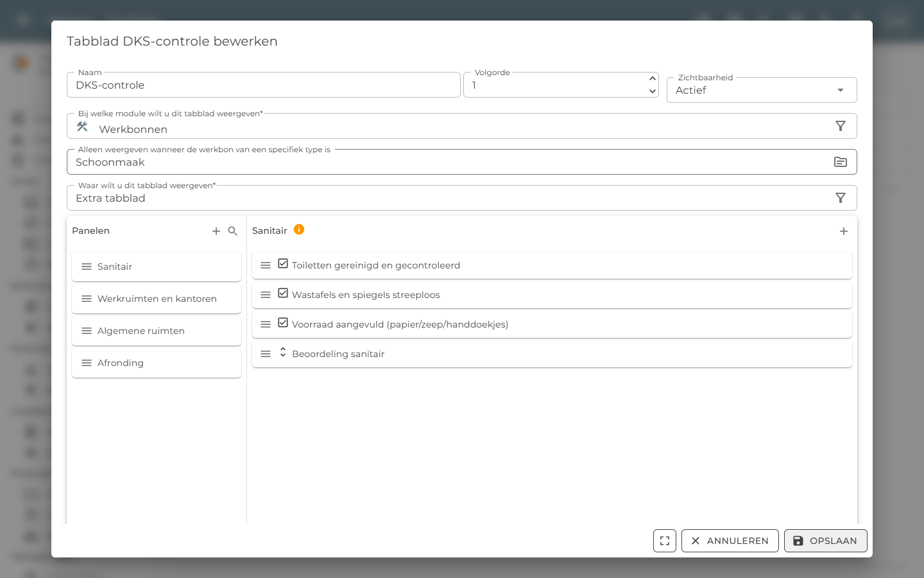Image resolution: width=924 pixels, height=578 pixels.
Task: Click drag handle of Wastafels en spiegels row
Action: (266, 295)
